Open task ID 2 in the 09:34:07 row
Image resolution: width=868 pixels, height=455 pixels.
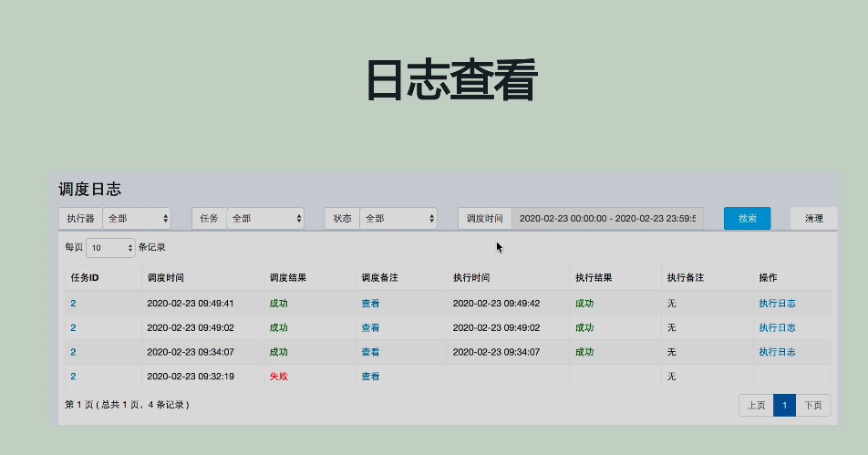pyautogui.click(x=73, y=352)
